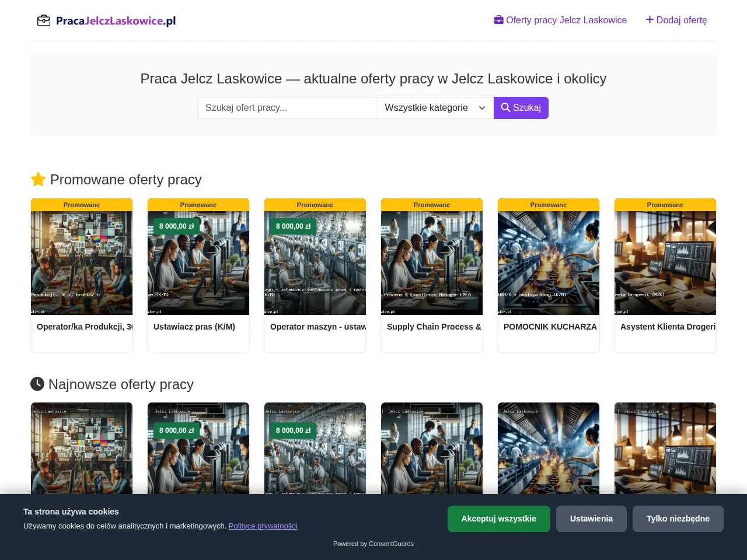Open promoted Ustawiacz pras (K/M) thumbnail
The height and width of the screenshot is (560, 747).
pos(198,263)
